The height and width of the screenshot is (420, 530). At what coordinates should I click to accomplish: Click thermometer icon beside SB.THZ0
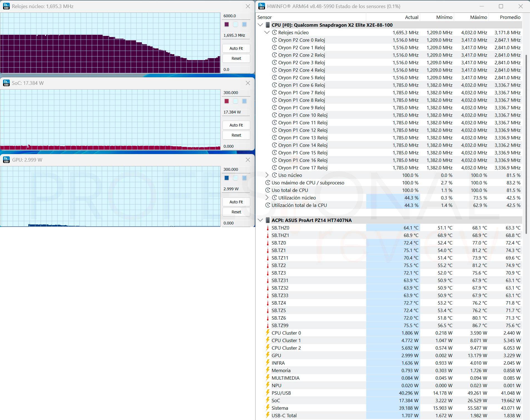(x=268, y=228)
